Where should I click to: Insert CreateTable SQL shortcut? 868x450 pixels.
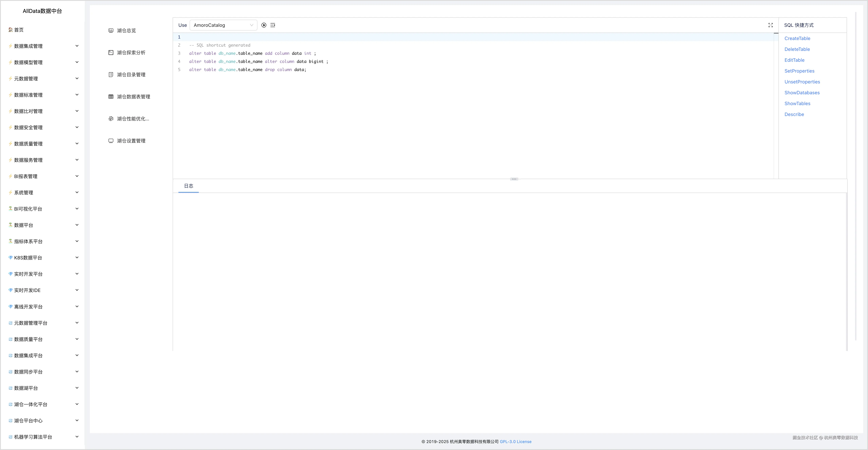coord(797,38)
